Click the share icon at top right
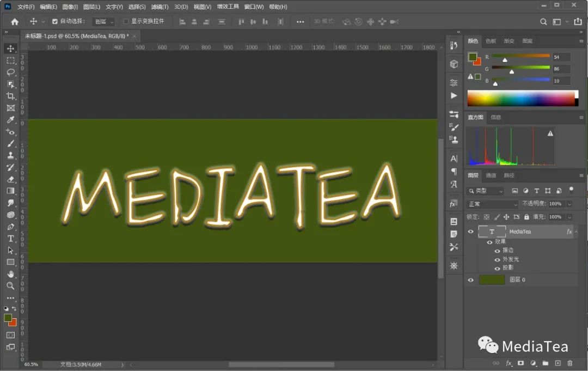Viewport: 588px width, 371px height. pyautogui.click(x=578, y=22)
